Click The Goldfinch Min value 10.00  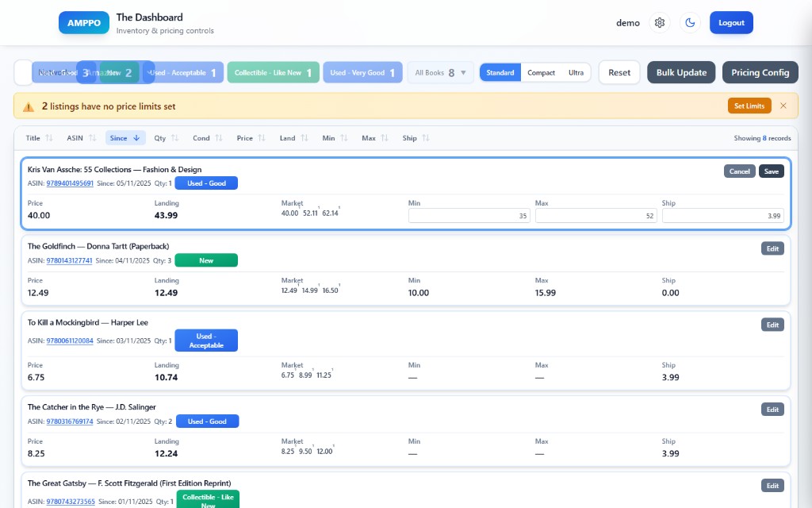coord(419,293)
